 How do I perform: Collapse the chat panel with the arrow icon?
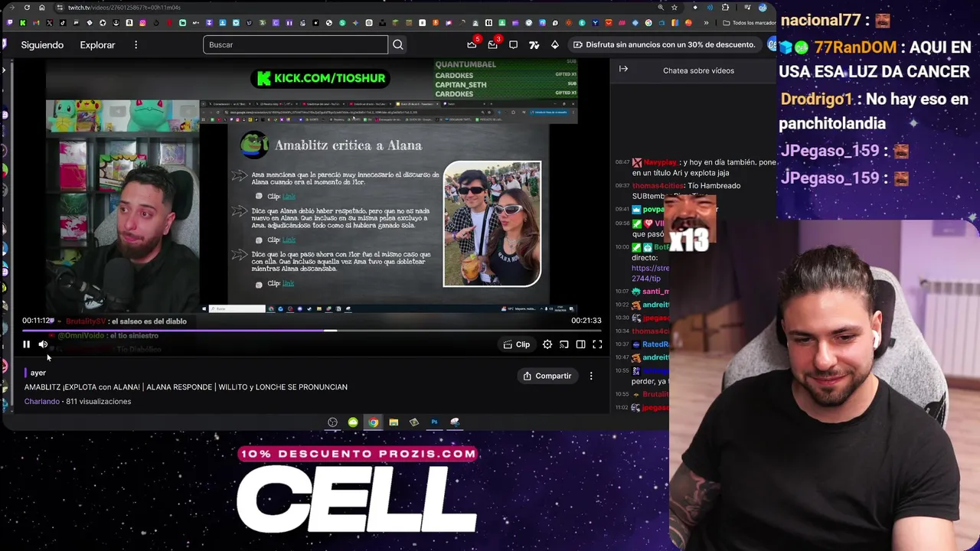point(623,70)
